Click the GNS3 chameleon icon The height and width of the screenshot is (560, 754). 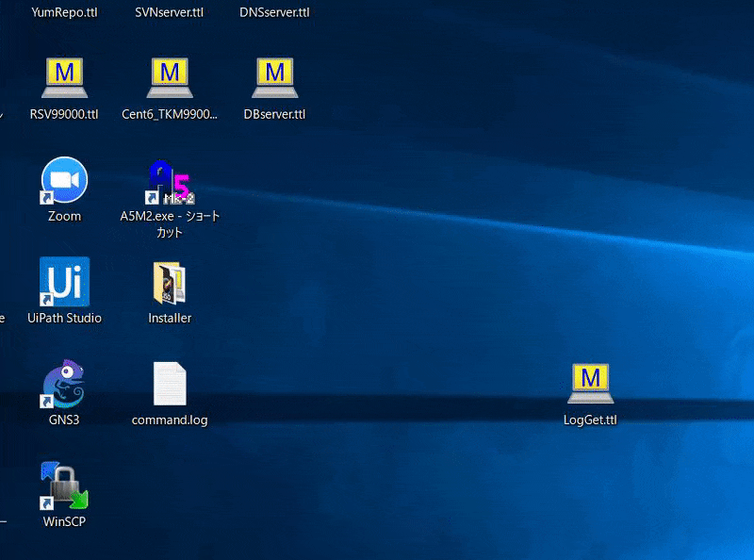63,384
